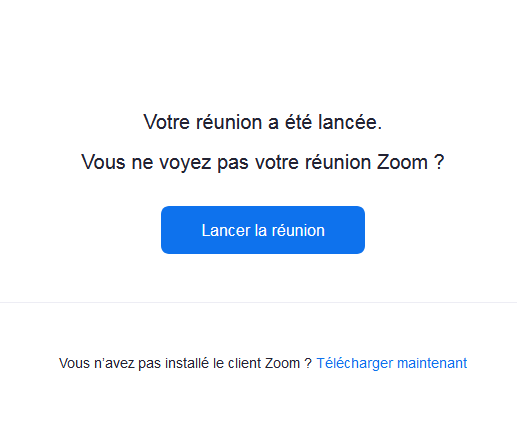Viewport: 517px width, 441px height.
Task: Click the word Vous starting the footer sentence
Action: (74, 363)
